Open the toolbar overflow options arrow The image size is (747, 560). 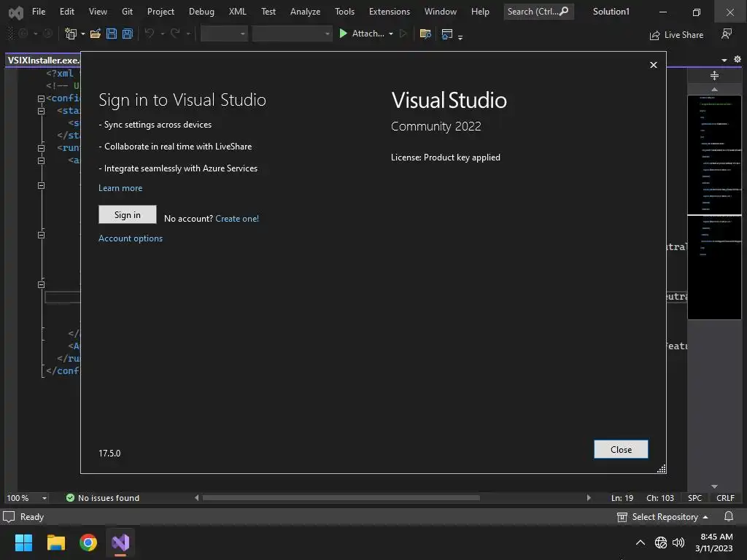pos(460,37)
